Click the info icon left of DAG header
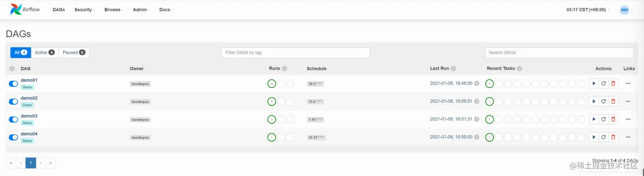644x176 pixels. [x=12, y=68]
